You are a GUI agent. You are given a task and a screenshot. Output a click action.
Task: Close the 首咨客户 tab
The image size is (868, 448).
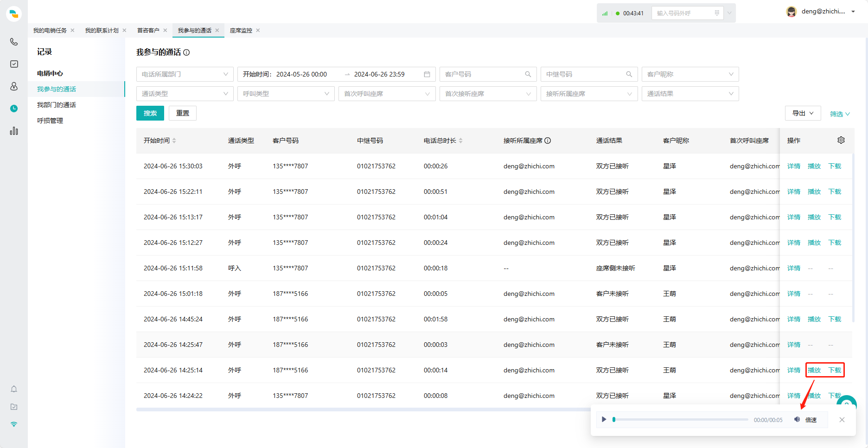click(x=165, y=31)
